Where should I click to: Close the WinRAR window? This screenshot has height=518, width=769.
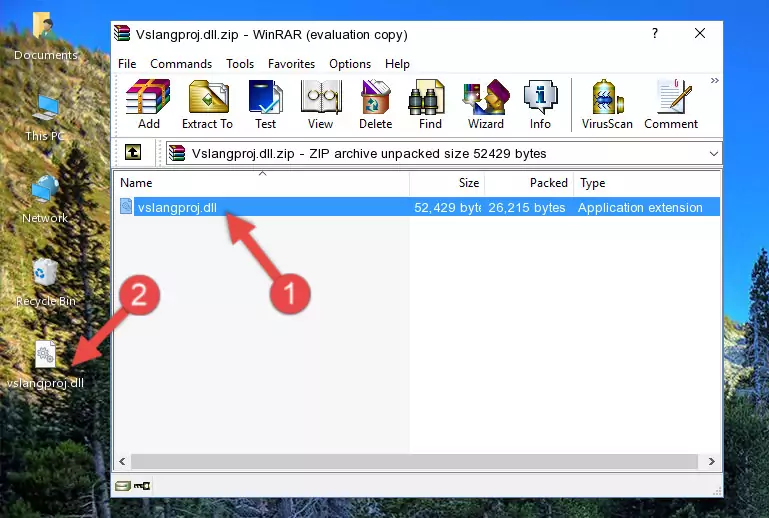point(700,33)
